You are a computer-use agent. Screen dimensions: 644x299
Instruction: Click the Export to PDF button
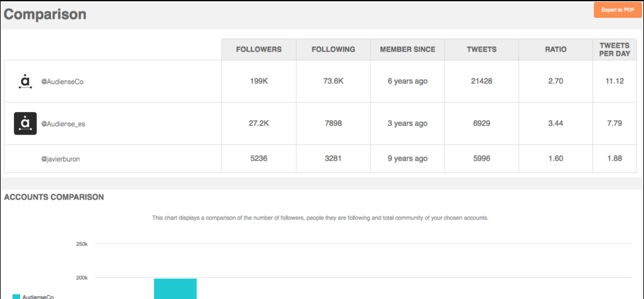point(618,10)
